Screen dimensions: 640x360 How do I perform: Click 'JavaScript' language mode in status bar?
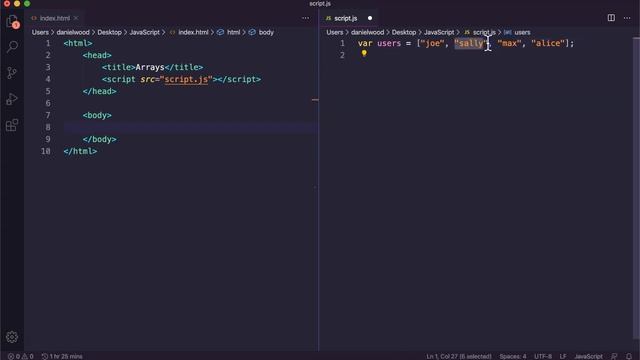(x=588, y=356)
